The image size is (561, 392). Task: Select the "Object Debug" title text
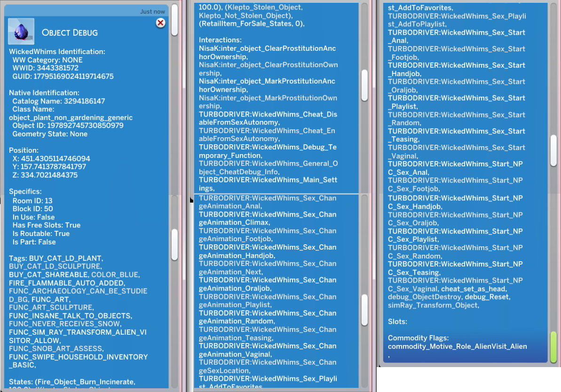70,32
